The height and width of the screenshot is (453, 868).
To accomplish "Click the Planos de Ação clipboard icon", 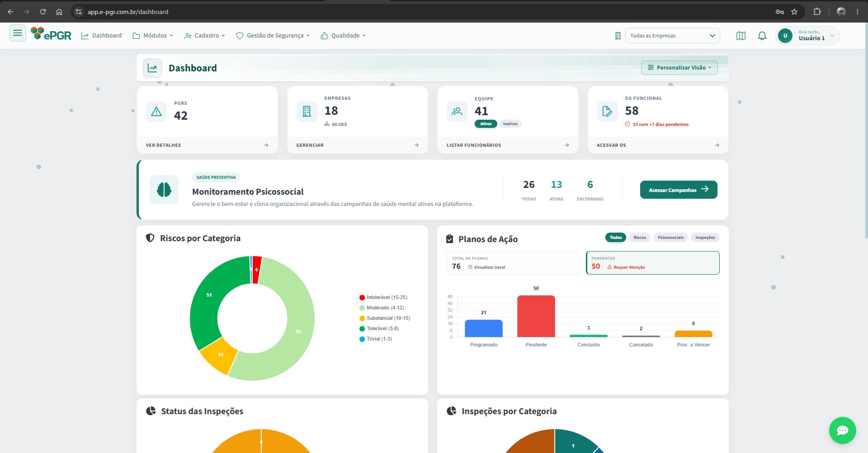I will pyautogui.click(x=449, y=239).
